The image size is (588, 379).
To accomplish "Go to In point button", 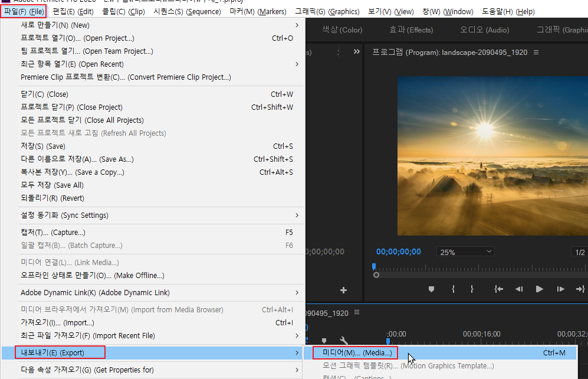I will coord(498,289).
